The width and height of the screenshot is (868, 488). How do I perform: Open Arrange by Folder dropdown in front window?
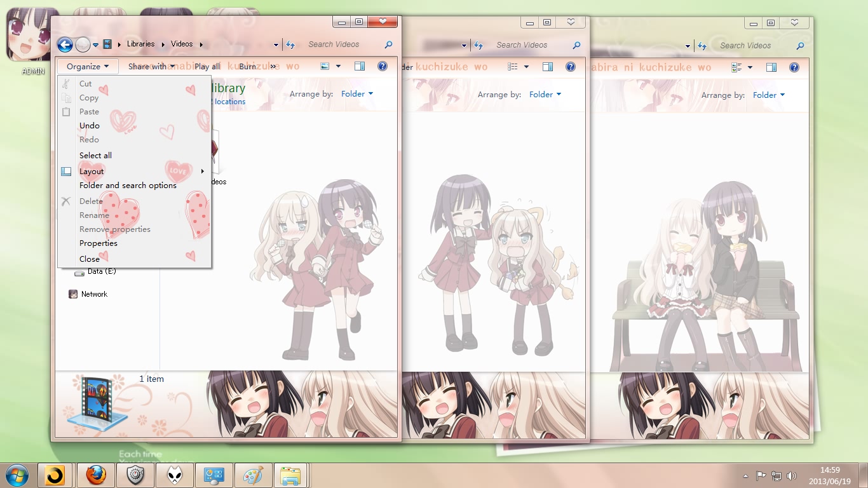357,94
